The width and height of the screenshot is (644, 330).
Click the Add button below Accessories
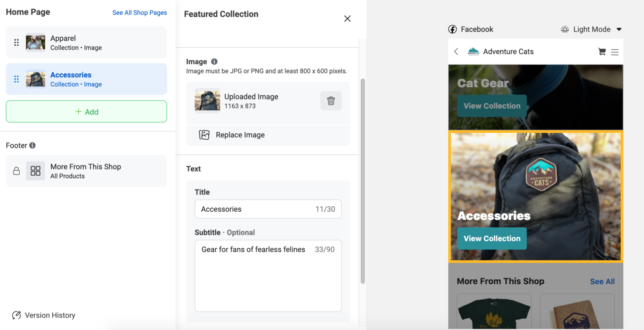coord(86,112)
